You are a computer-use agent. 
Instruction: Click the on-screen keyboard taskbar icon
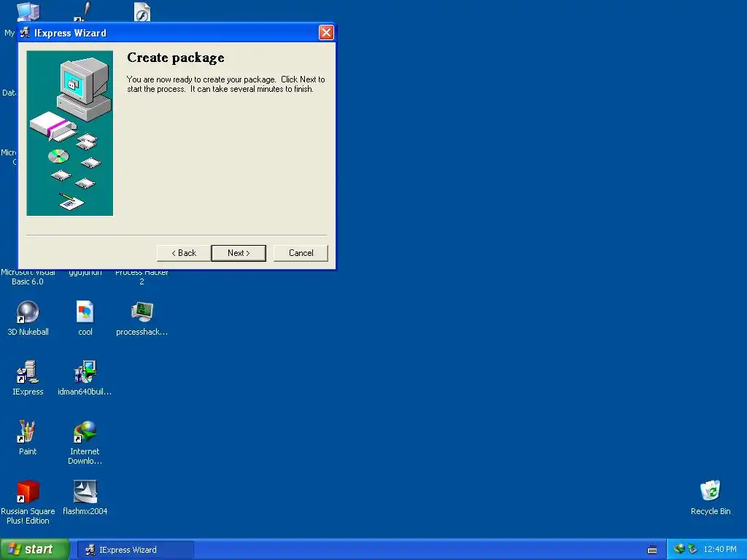652,550
